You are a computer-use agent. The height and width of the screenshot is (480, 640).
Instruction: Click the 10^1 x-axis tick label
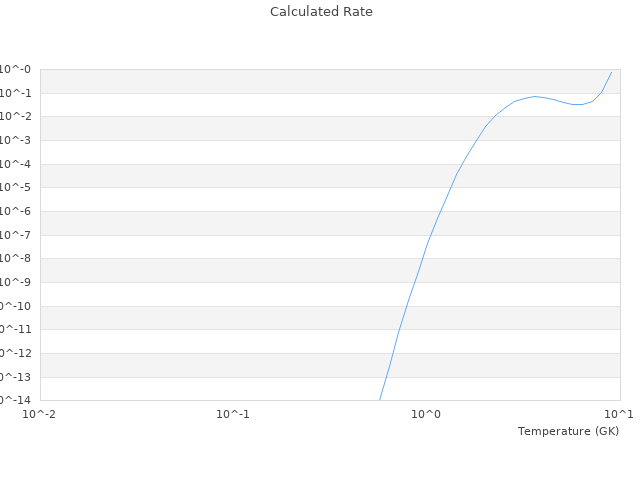[x=619, y=414]
